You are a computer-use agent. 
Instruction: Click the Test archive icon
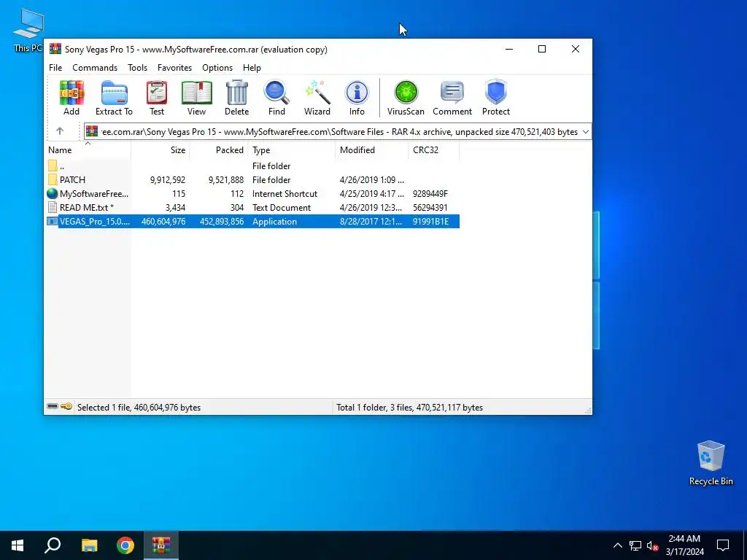pyautogui.click(x=157, y=93)
